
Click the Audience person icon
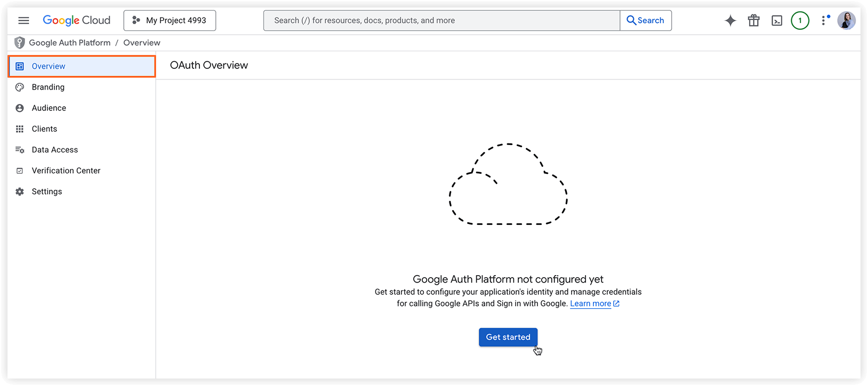point(20,108)
